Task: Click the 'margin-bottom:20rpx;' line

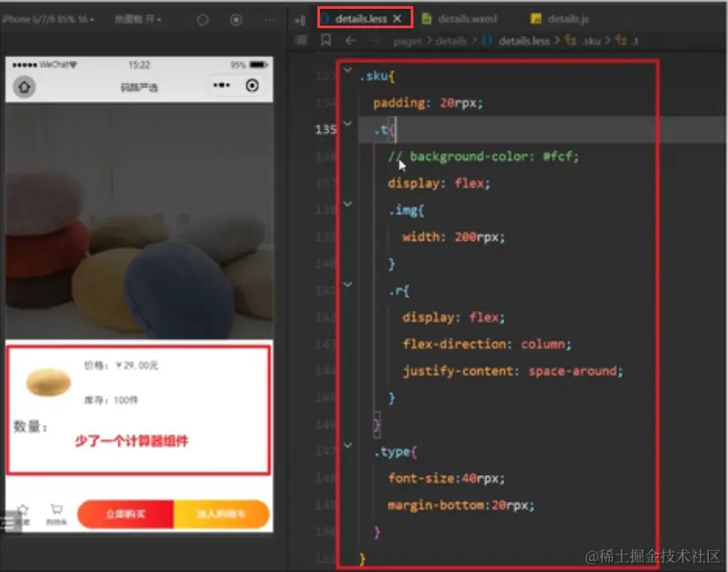Action: (x=461, y=505)
